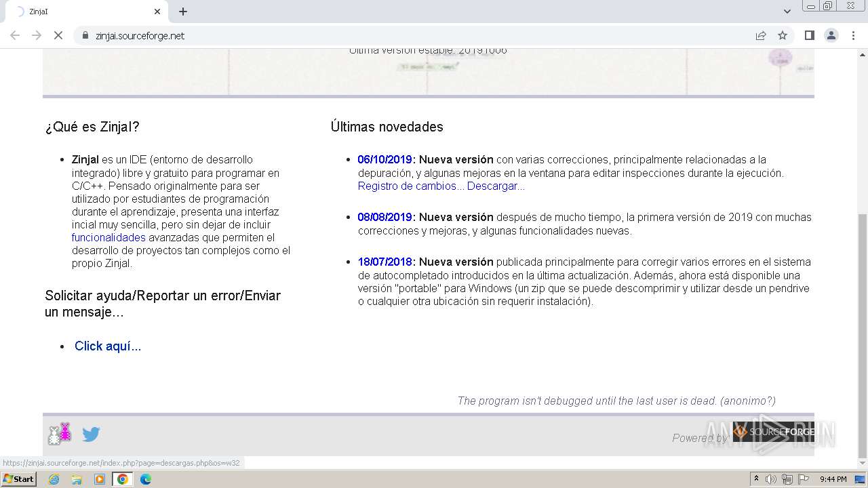Open the 18/07/2018 news entry link
Screen dimensions: 868x488
pos(385,262)
